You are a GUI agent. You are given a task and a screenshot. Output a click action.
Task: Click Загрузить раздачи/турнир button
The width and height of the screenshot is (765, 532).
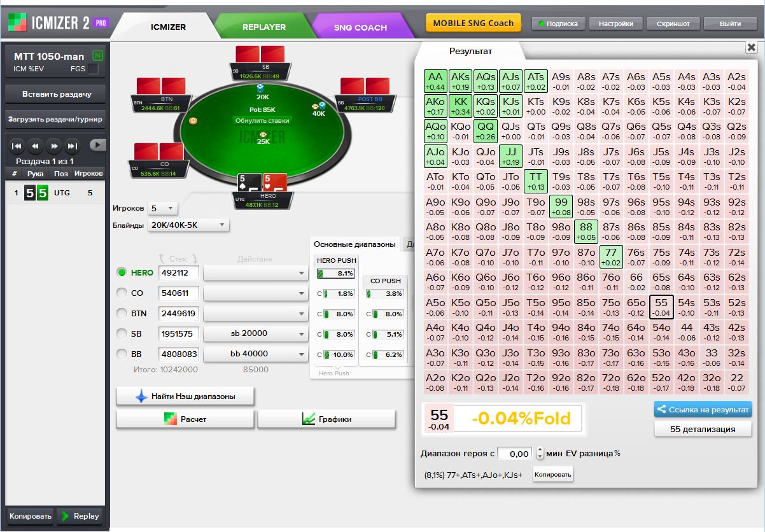56,119
